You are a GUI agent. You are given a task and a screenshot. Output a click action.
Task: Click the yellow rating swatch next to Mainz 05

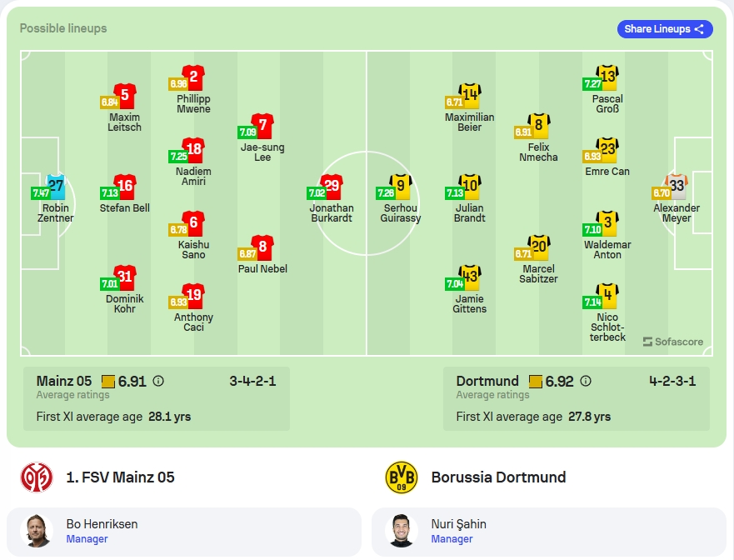(x=108, y=382)
